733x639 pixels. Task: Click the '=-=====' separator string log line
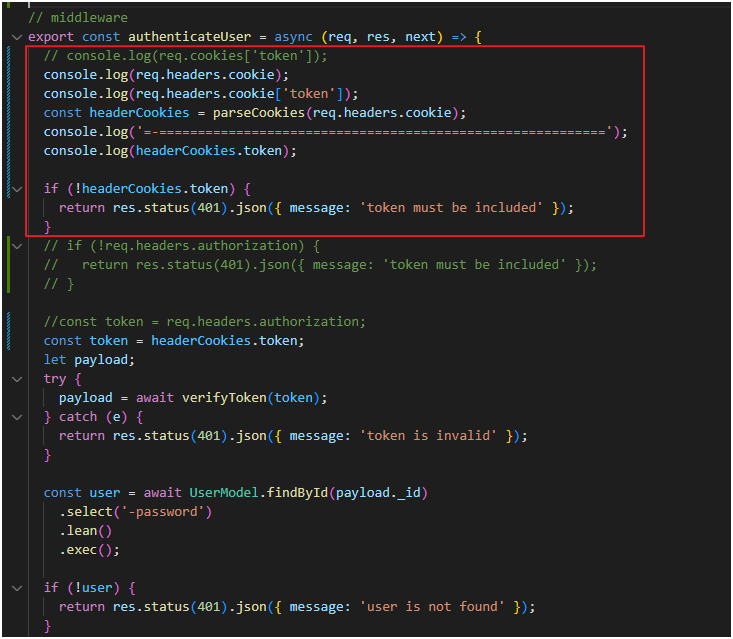[335, 132]
